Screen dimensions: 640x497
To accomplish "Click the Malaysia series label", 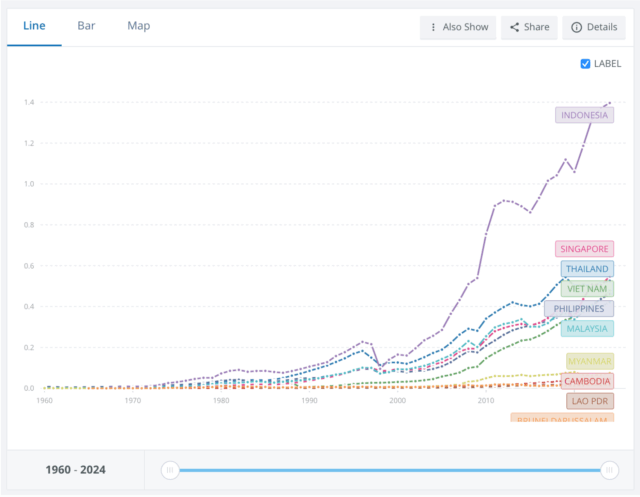I will [x=586, y=329].
